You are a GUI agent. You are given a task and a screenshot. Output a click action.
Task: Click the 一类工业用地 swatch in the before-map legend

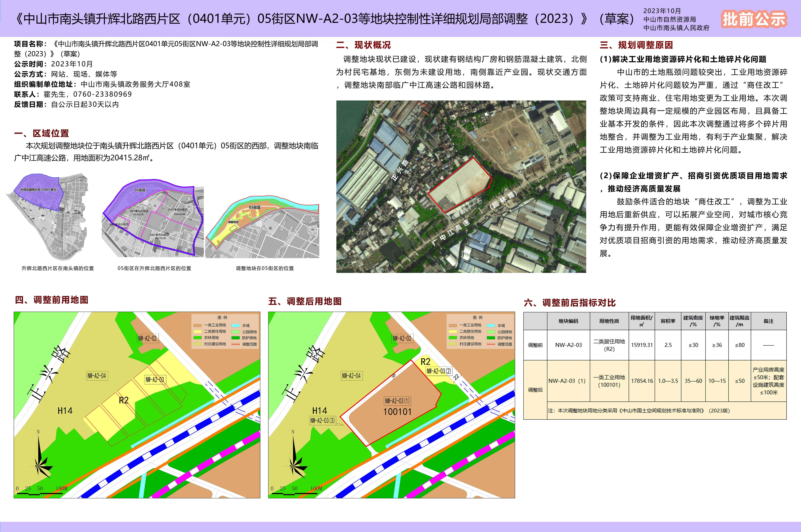point(197,325)
